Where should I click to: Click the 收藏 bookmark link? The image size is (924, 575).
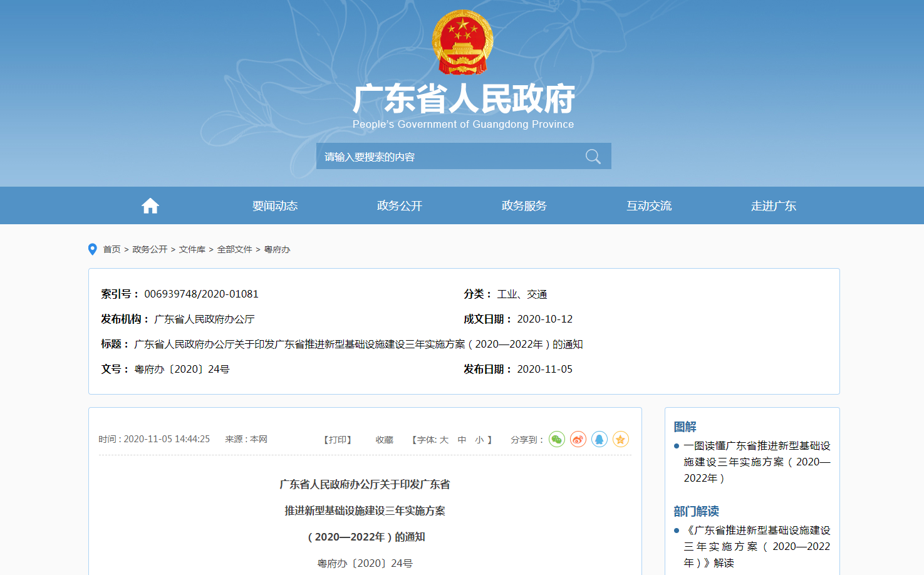coord(384,440)
